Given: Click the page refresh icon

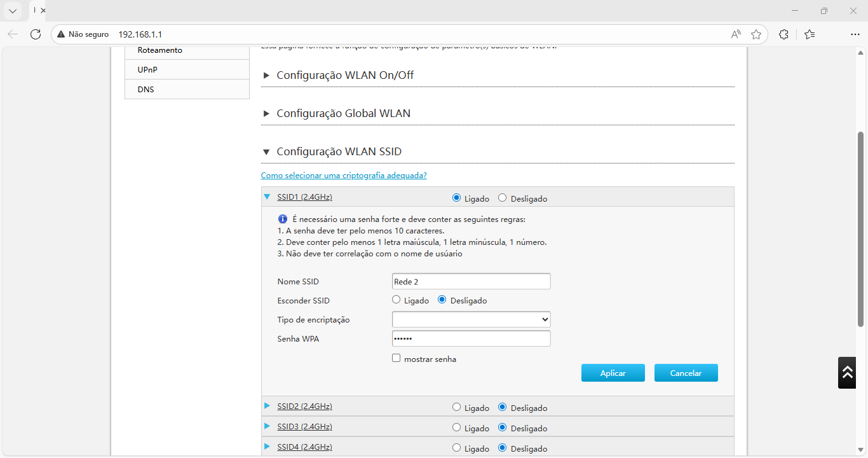Looking at the screenshot, I should tap(36, 34).
